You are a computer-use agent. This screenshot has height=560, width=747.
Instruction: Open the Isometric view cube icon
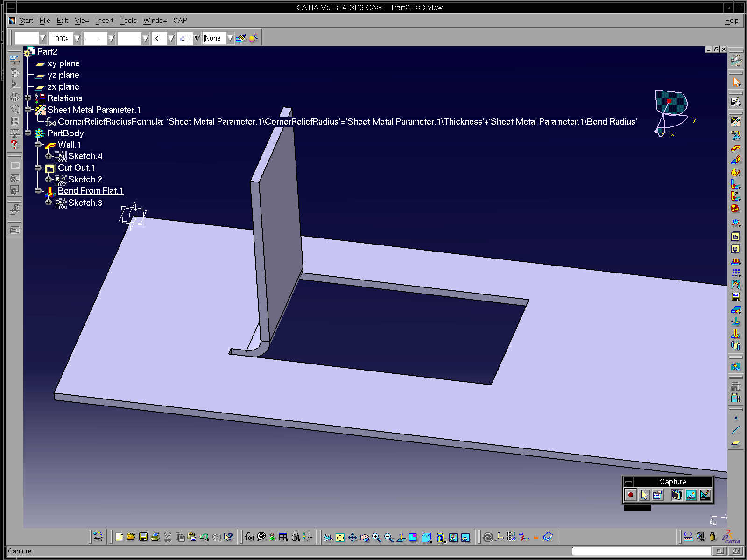click(426, 538)
